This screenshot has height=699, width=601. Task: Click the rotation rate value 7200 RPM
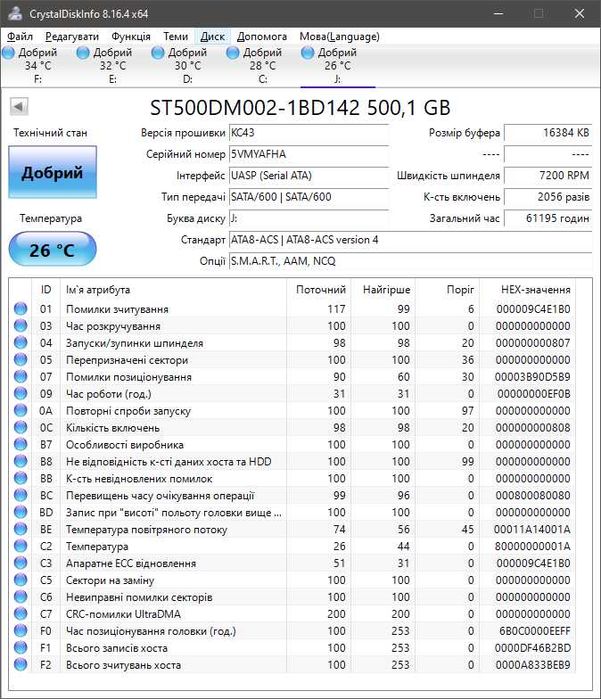click(548, 176)
